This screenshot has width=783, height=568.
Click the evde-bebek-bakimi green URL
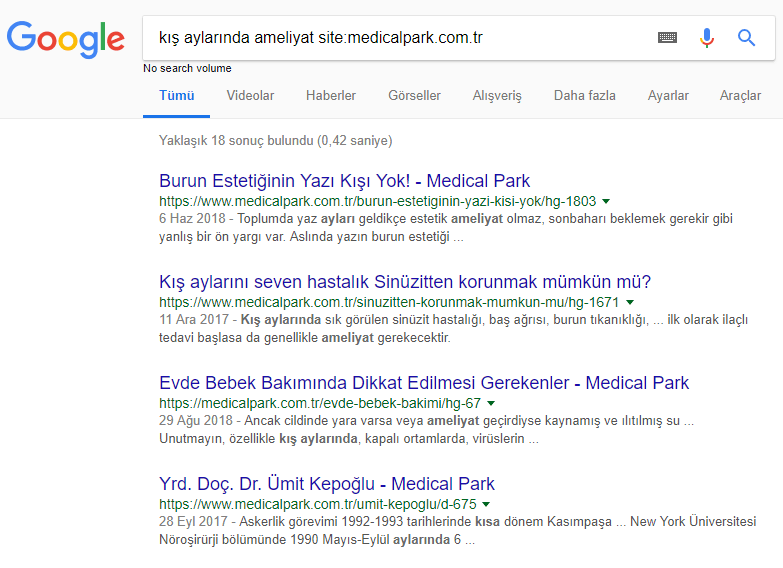320,403
